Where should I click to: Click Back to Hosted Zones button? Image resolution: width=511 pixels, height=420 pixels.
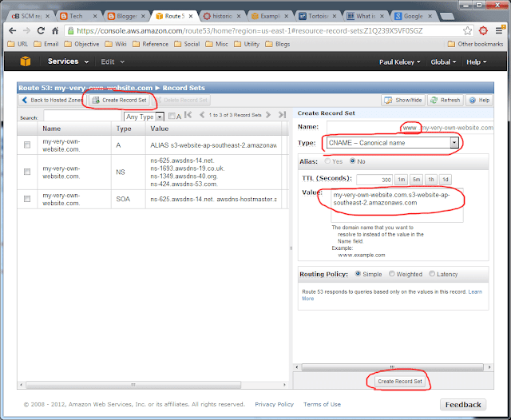tap(52, 100)
